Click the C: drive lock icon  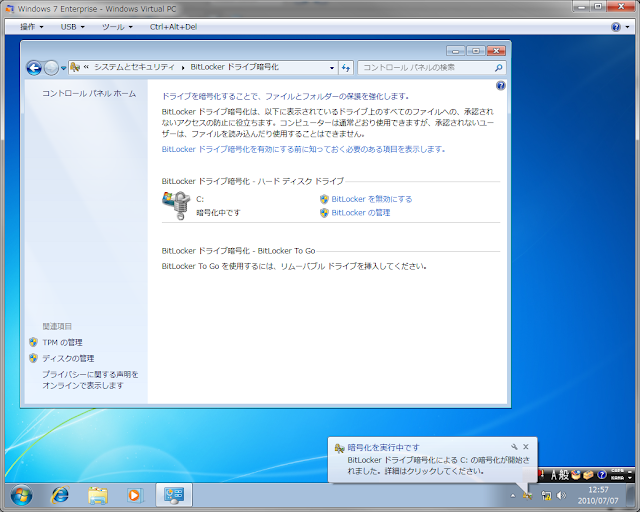(176, 205)
